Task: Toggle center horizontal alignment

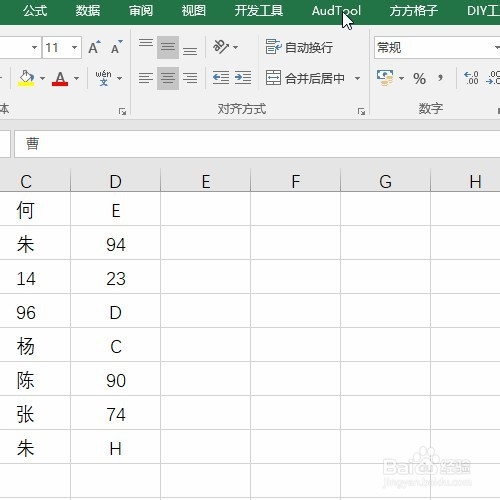Action: [x=168, y=78]
